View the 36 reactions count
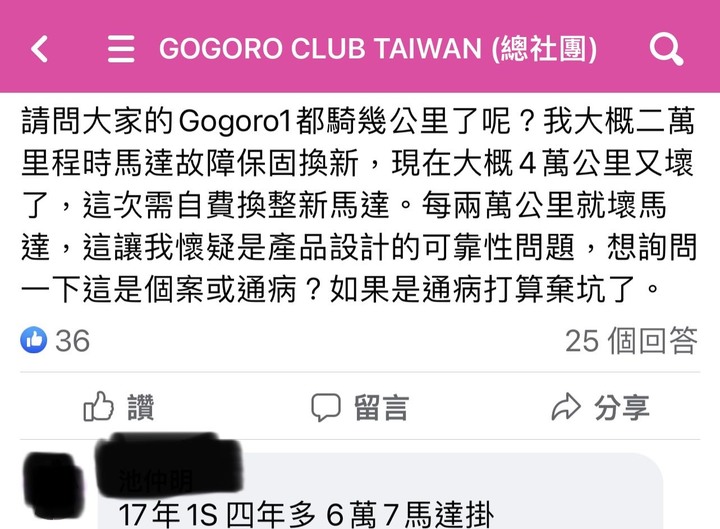Viewport: 720px width, 529px height. [x=73, y=341]
